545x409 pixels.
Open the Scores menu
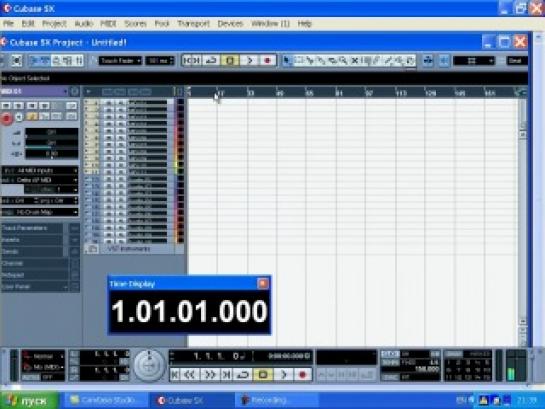135,24
